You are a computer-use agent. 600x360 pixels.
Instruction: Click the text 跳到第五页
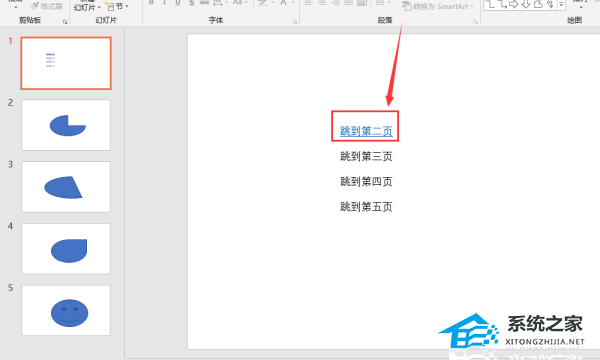[x=366, y=207]
